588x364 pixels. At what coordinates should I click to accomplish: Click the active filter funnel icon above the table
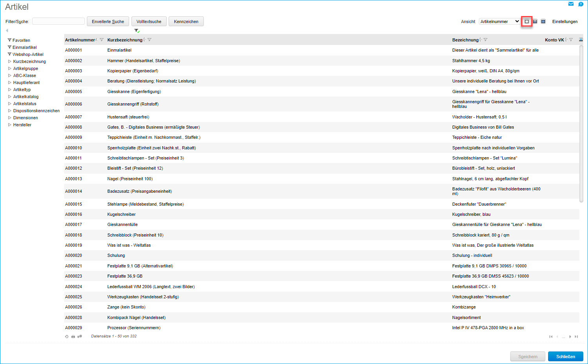point(137,30)
